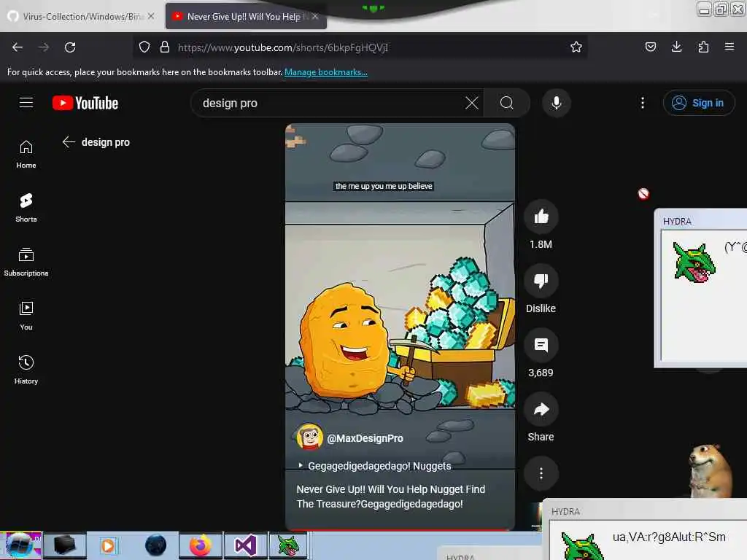Open the extensions puzzle icon
747x560 pixels.
click(x=703, y=47)
